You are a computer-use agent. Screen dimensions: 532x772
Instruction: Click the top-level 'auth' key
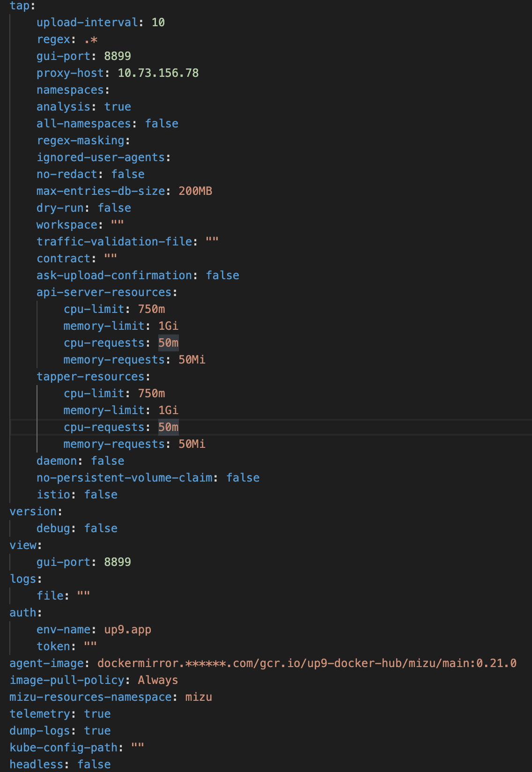(23, 613)
